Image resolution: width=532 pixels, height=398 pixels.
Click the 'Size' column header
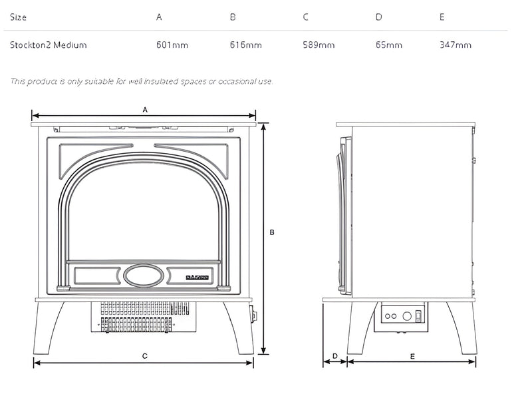point(18,17)
